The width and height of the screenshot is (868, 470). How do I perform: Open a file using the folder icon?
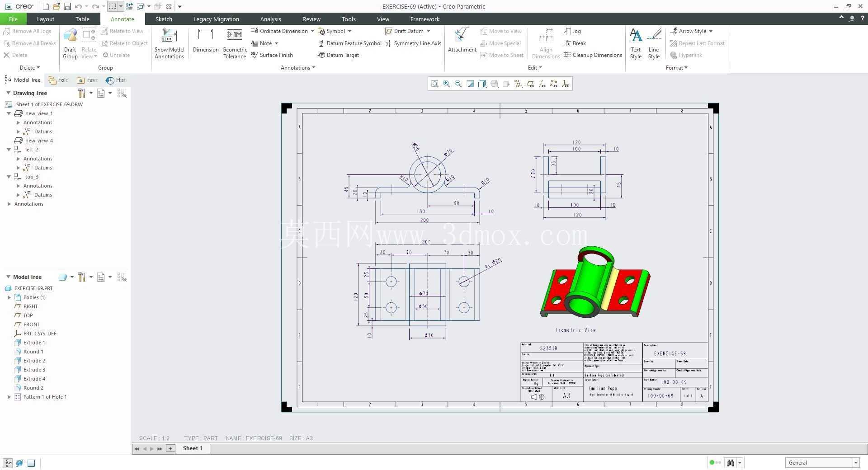[x=56, y=6]
